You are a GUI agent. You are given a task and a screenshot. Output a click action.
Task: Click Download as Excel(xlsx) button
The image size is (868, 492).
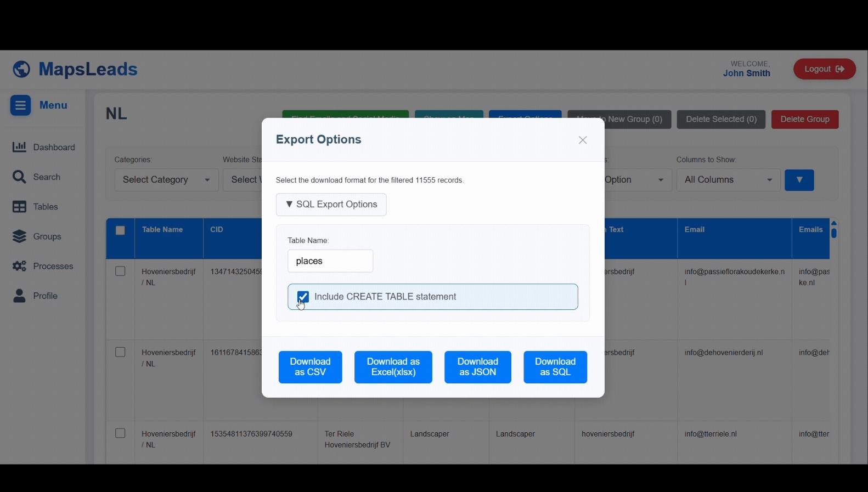tap(393, 367)
